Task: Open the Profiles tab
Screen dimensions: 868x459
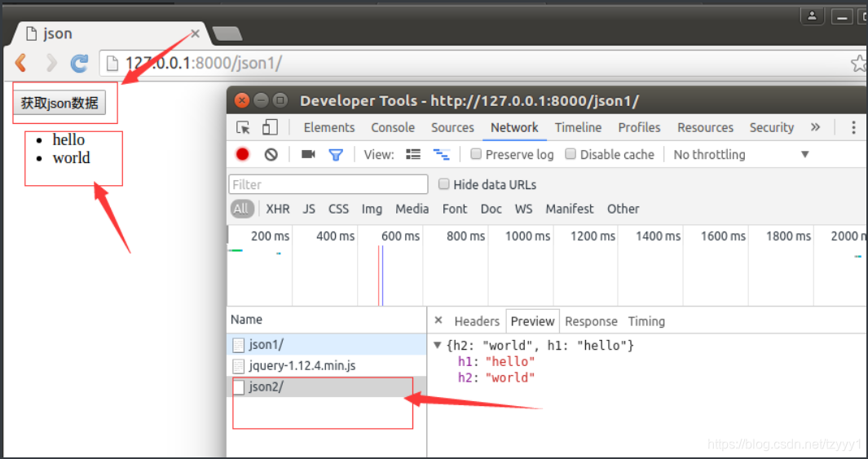Action: click(x=639, y=127)
